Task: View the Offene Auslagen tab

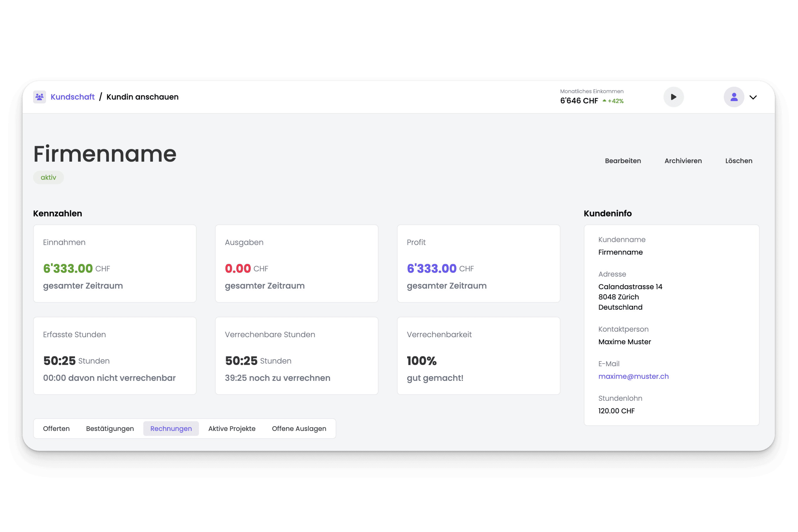Action: (x=299, y=429)
